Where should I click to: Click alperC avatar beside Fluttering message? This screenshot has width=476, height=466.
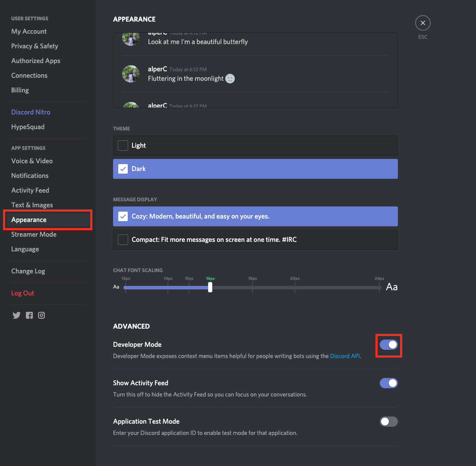click(131, 74)
